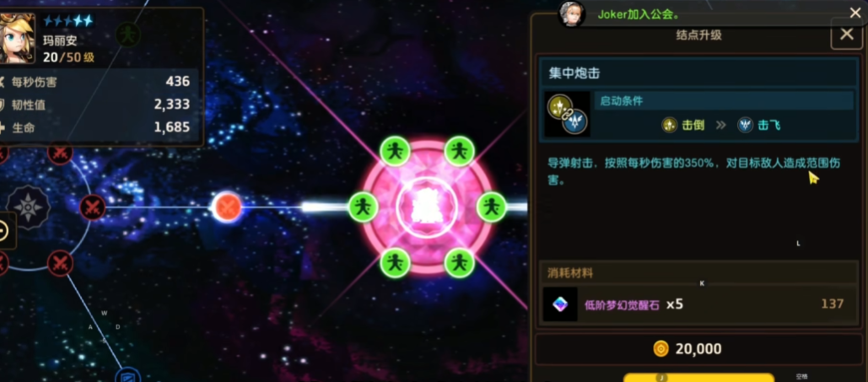This screenshot has width=868, height=382.
Task: Click the dark green figure node near top
Action: coord(128,35)
